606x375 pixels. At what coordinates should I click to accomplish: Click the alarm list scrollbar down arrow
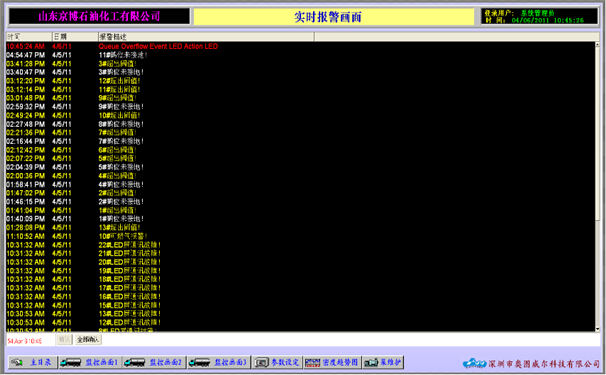[x=597, y=329]
